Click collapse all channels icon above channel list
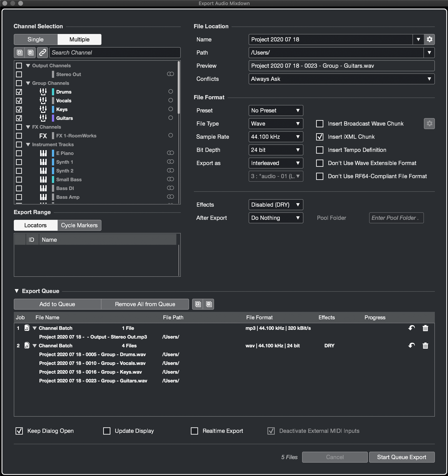 click(30, 52)
